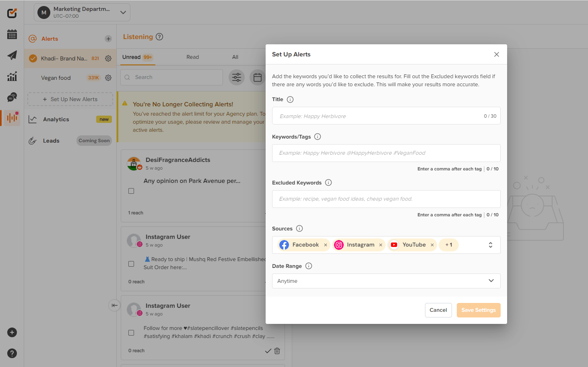Click the Save Settings button
This screenshot has width=588, height=367.
click(479, 310)
